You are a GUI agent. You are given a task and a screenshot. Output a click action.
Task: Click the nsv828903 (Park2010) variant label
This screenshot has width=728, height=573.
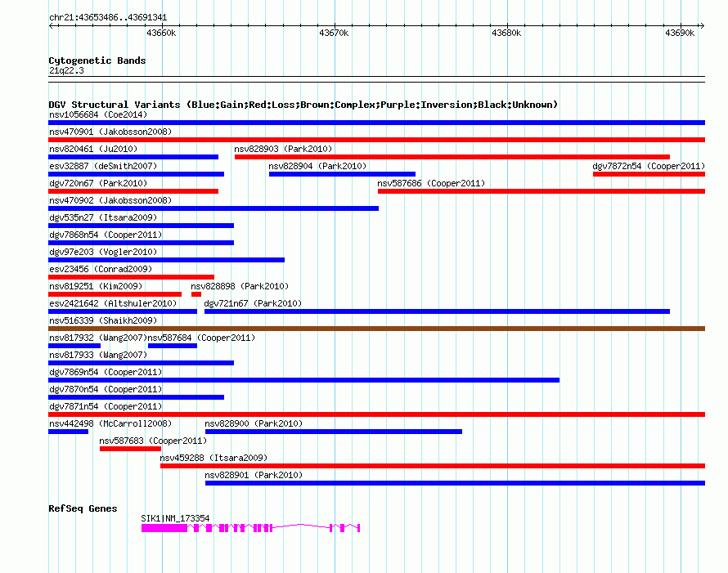pos(283,149)
